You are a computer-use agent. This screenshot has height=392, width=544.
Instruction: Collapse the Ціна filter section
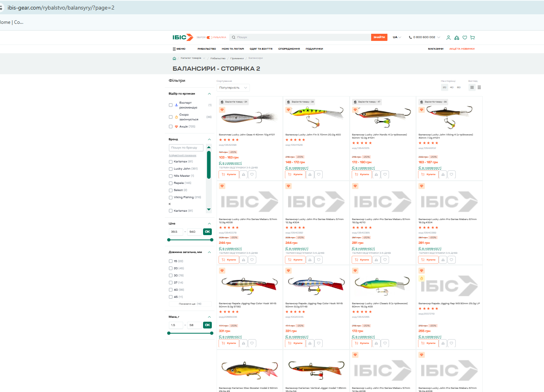209,224
